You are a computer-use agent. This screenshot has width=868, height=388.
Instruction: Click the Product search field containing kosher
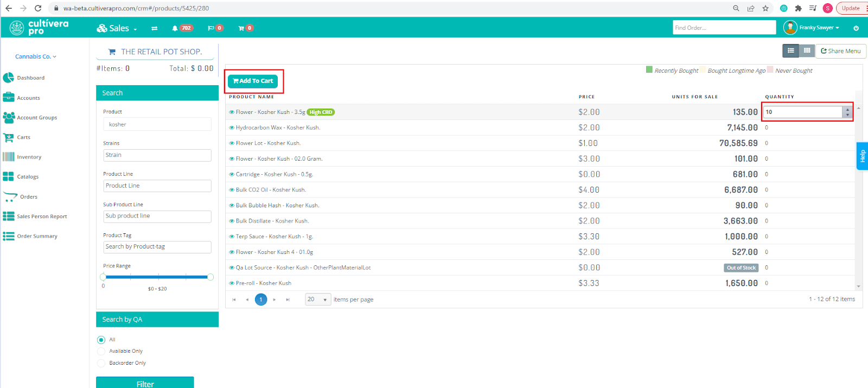[x=157, y=124]
